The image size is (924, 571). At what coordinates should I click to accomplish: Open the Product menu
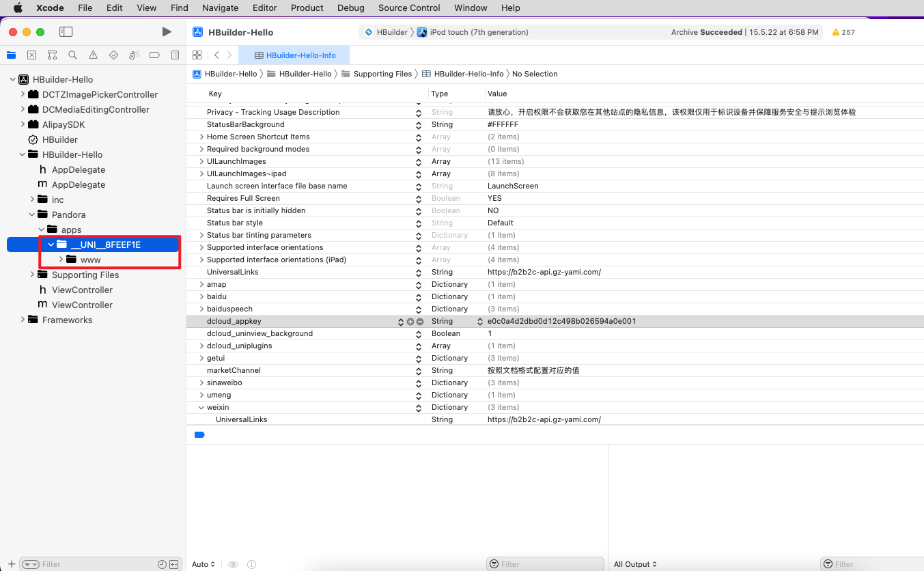tap(307, 8)
